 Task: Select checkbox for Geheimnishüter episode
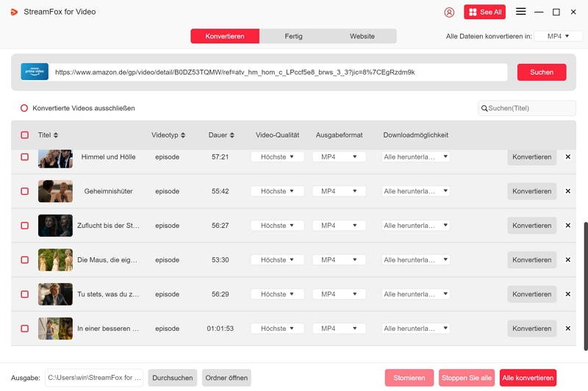click(x=24, y=191)
